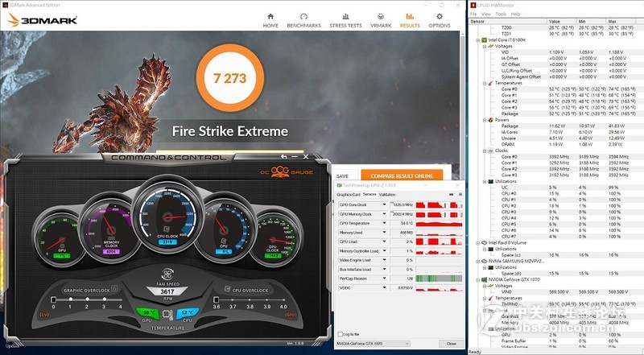Screen dimensions: 644x355
Task: Click the 59 °C GPU temperature badge
Action: pos(148,313)
